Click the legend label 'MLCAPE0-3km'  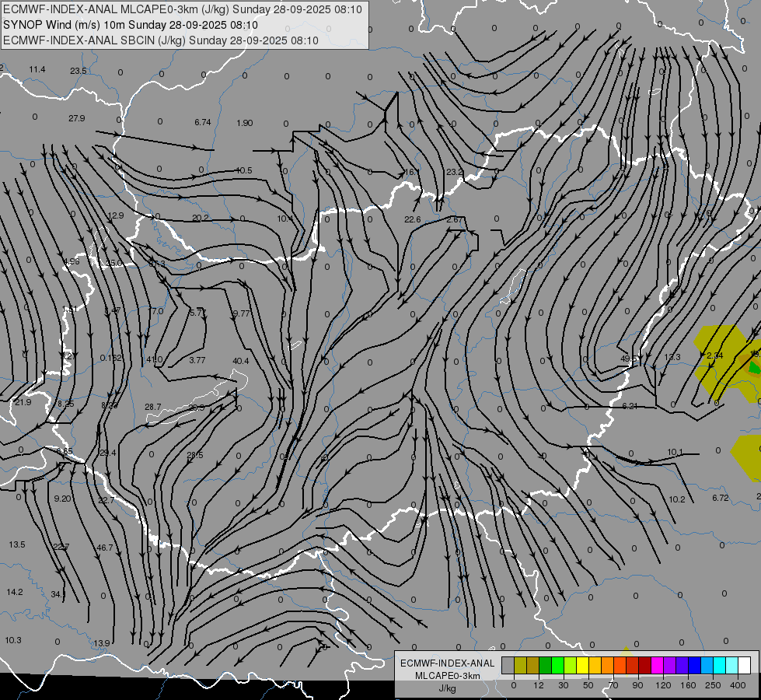[x=448, y=676]
